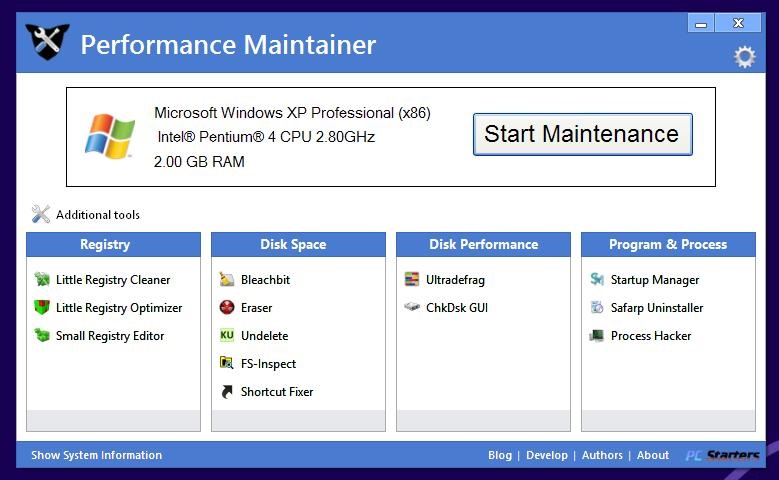Click the Little Registry Optimizer icon

42,308
